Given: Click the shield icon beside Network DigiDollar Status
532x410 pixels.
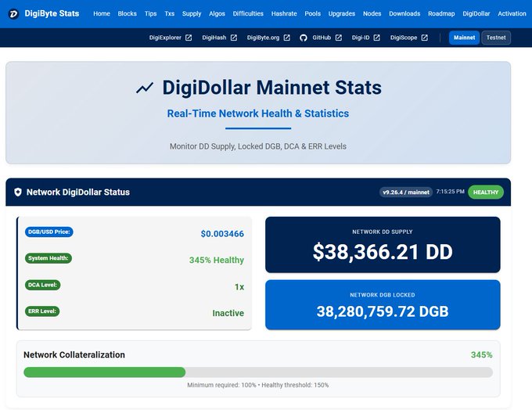Looking at the screenshot, I should pyautogui.click(x=18, y=192).
